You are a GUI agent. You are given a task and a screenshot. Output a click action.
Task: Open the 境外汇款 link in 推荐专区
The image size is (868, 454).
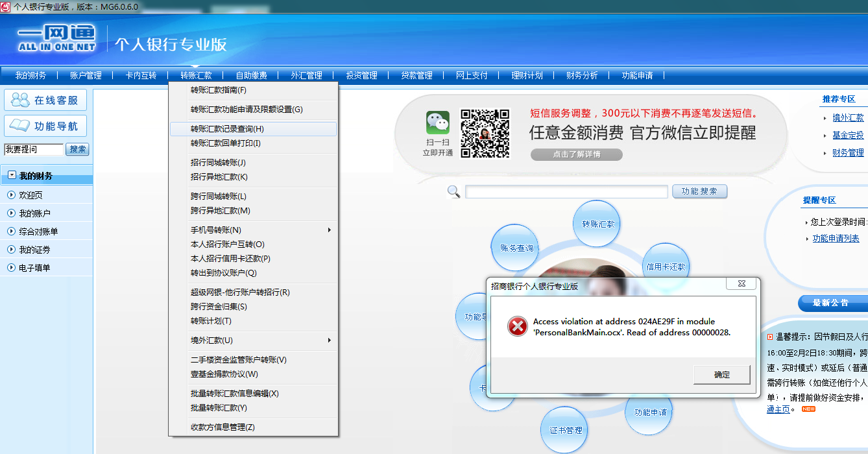[849, 118]
